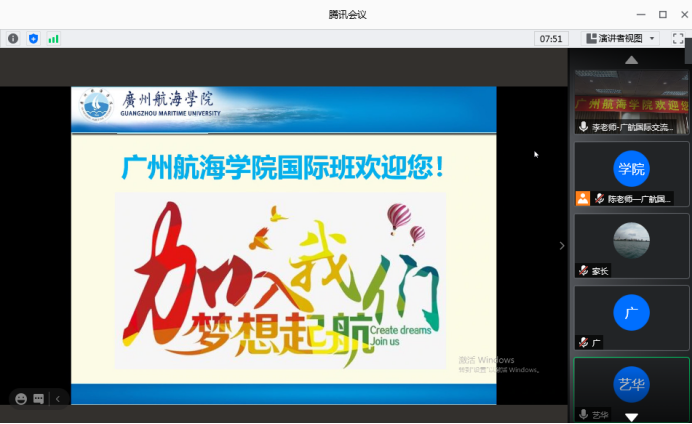Open the blue security shield icon
The image size is (692, 424).
(x=33, y=38)
